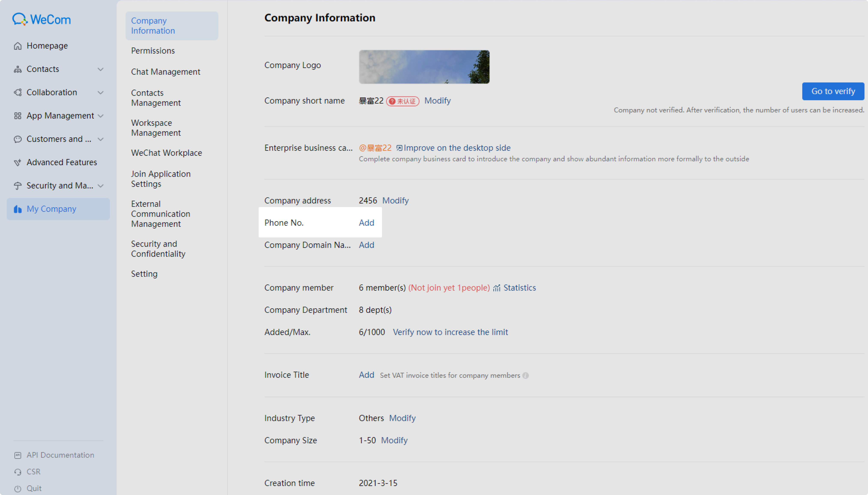
Task: Click the My Company building icon
Action: [18, 209]
